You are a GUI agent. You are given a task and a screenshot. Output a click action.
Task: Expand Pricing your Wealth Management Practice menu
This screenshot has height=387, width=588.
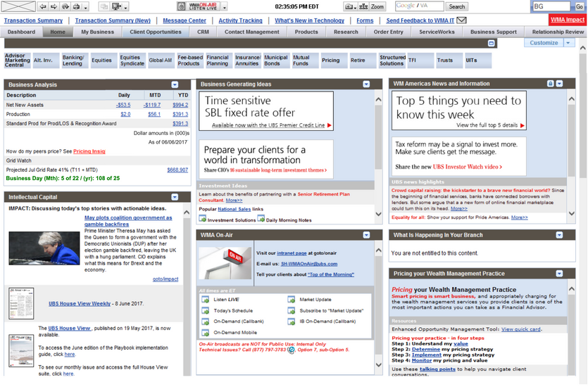click(560, 274)
